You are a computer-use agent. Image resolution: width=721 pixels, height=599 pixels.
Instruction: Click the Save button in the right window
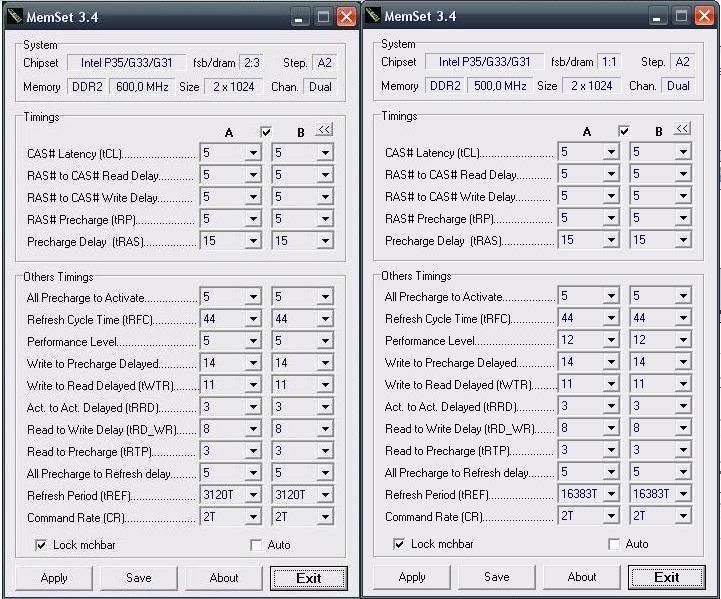point(497,577)
